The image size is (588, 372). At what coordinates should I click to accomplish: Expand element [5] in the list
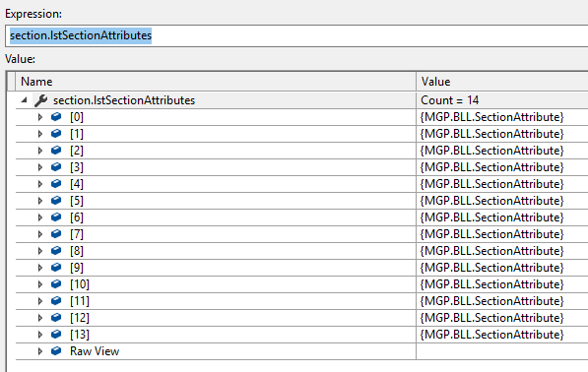tap(40, 201)
